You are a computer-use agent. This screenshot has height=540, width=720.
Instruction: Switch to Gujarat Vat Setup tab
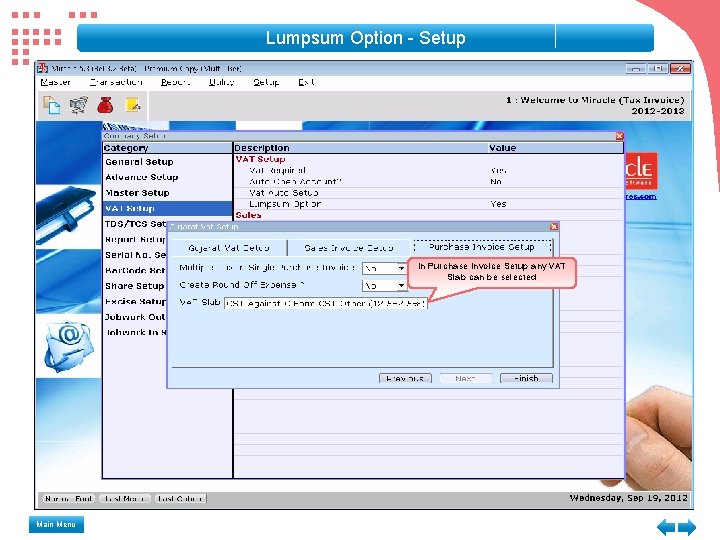[229, 248]
